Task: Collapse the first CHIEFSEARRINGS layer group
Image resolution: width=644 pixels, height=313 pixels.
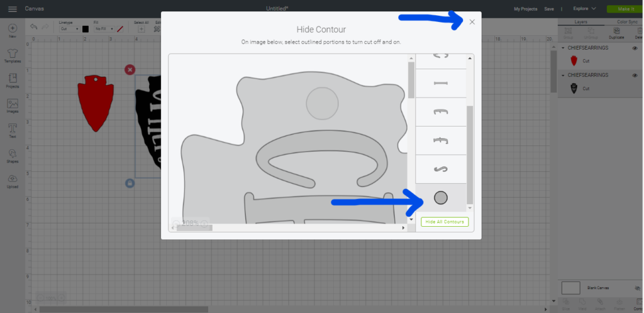Action: click(x=563, y=48)
